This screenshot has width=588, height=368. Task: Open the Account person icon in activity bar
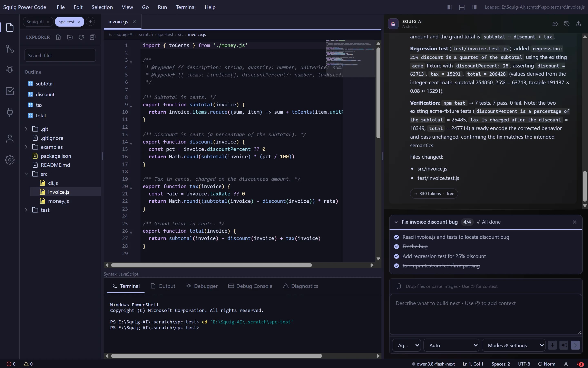coord(10,139)
